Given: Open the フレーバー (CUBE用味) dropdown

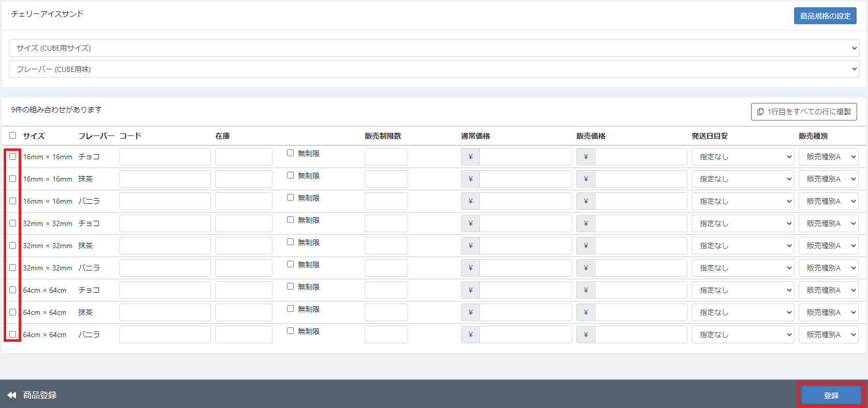Looking at the screenshot, I should pyautogui.click(x=434, y=69).
